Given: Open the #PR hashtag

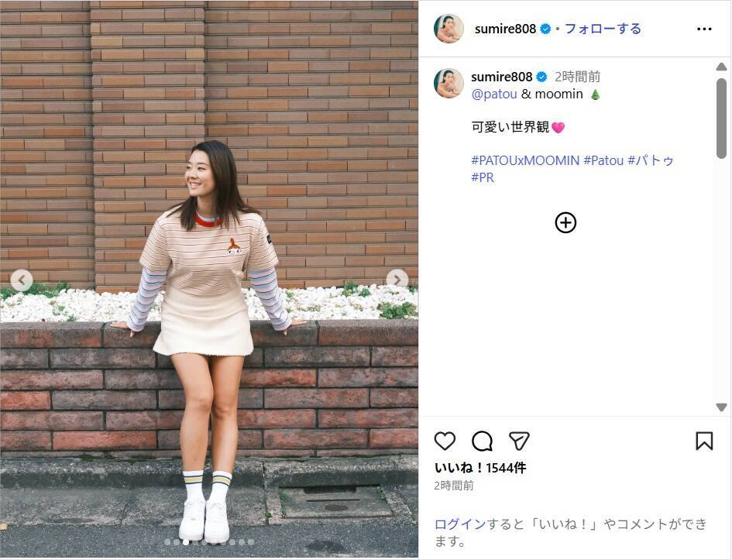Looking at the screenshot, I should click(x=483, y=178).
